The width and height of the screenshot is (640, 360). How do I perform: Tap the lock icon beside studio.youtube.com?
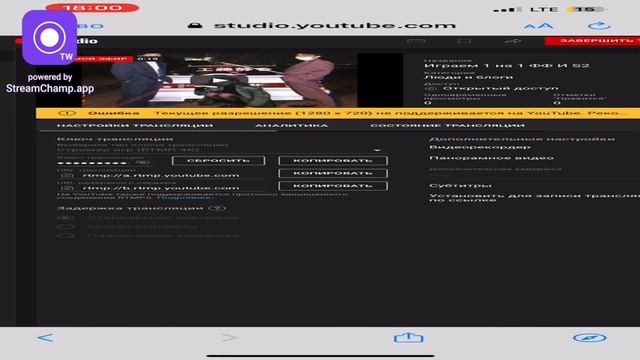coord(195,25)
